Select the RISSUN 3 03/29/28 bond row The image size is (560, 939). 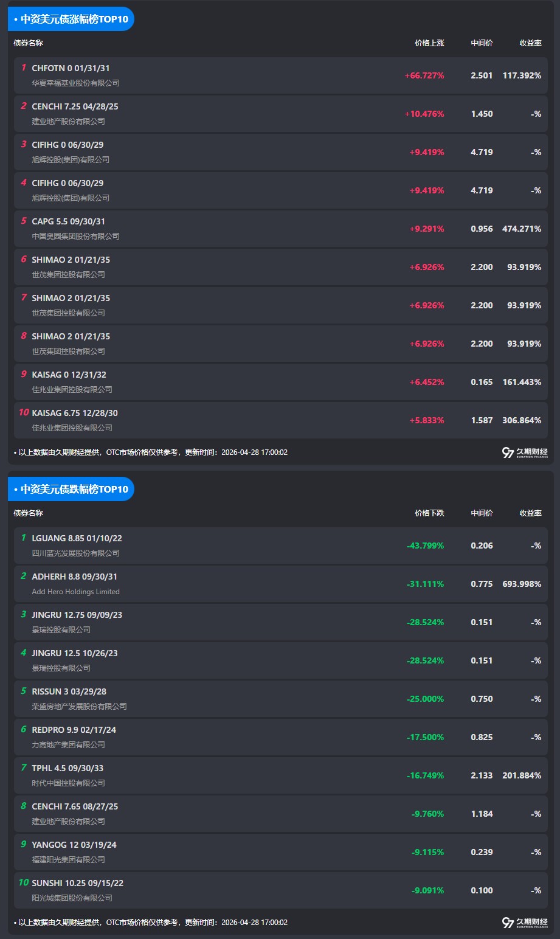tap(69, 691)
